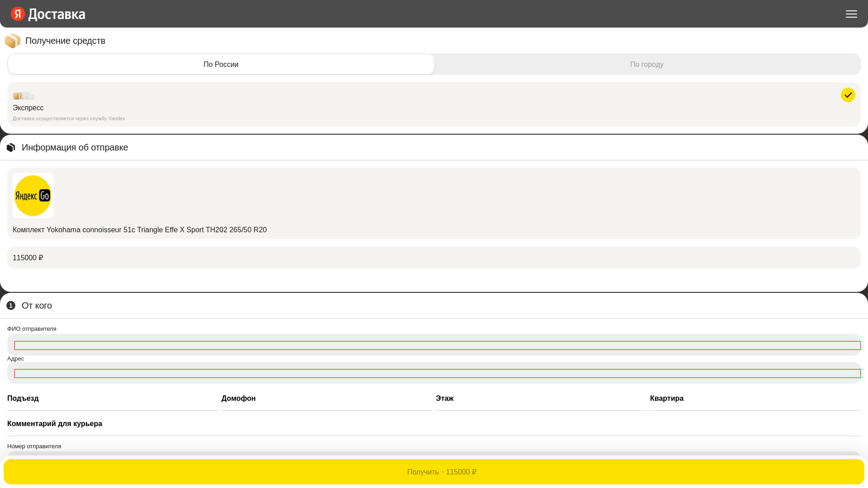The width and height of the screenshot is (868, 488).
Task: Click the Яндекс Доставка logo
Action: 48,14
